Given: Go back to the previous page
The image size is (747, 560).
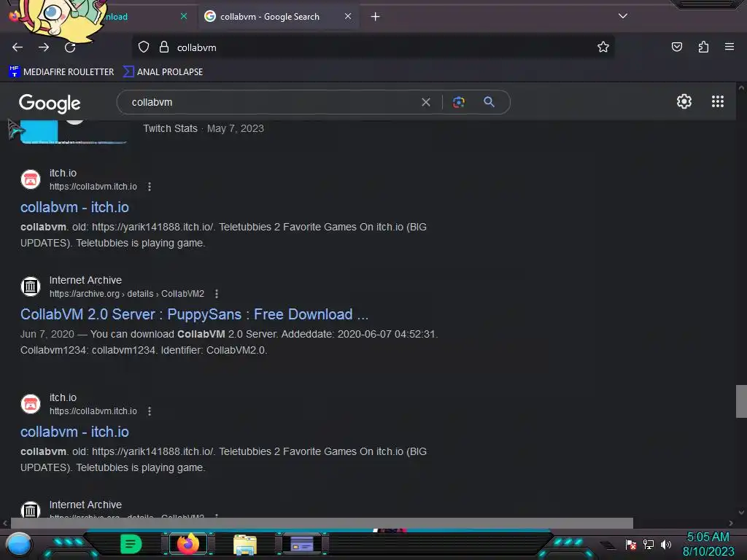Looking at the screenshot, I should (18, 47).
